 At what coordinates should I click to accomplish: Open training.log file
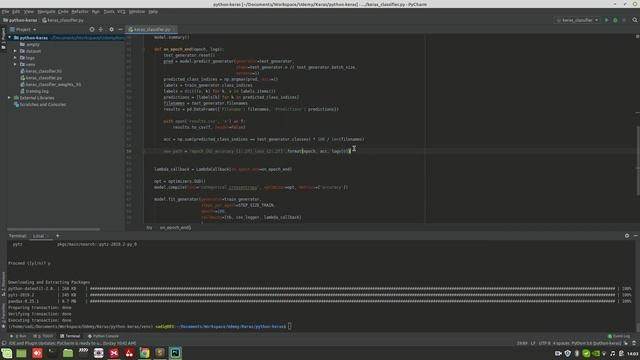coord(34,91)
